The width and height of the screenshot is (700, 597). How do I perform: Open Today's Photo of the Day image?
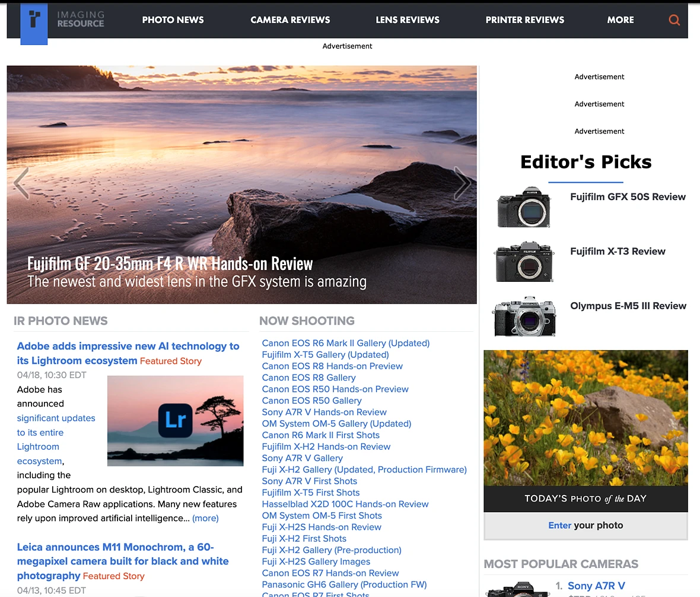(586, 418)
